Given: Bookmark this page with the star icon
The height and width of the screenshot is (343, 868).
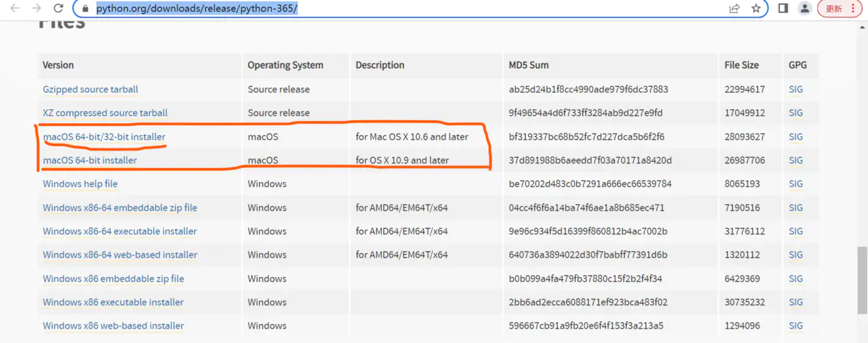Looking at the screenshot, I should 756,9.
